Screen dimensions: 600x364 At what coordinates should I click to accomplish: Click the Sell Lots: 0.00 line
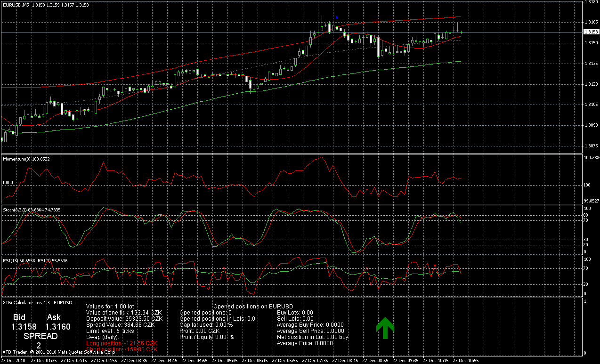tap(295, 319)
